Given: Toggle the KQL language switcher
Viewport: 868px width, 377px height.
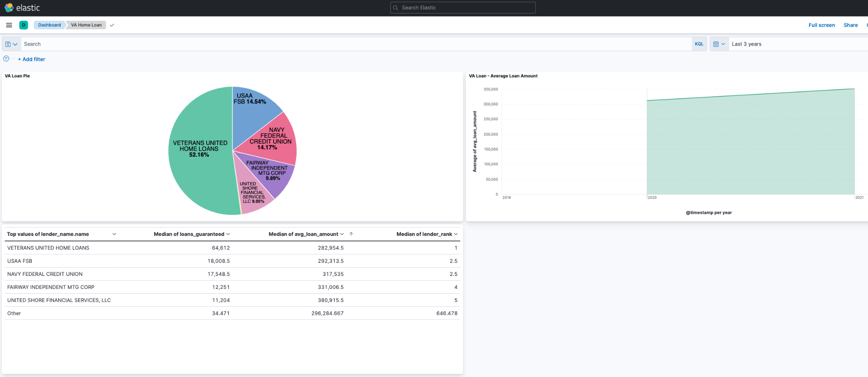Looking at the screenshot, I should (699, 44).
